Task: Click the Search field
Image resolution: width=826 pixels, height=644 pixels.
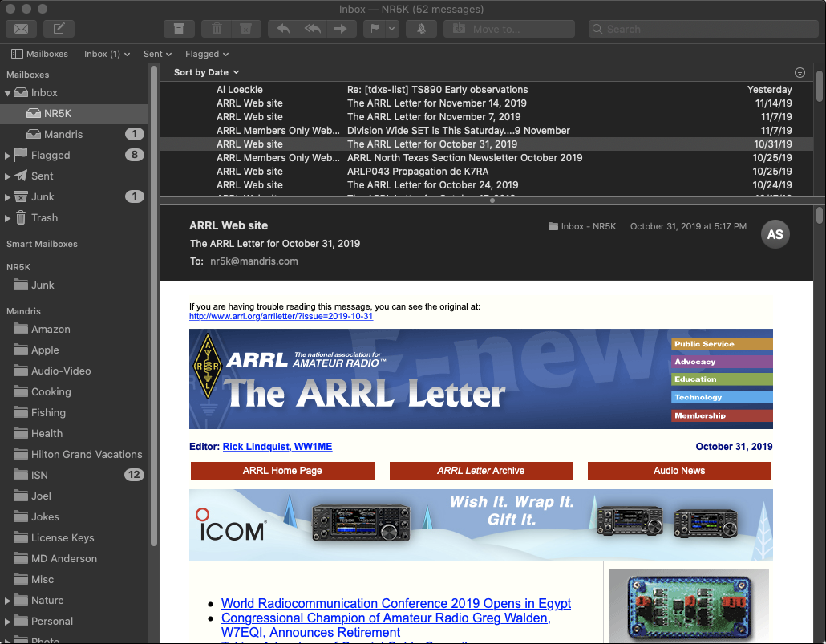Action: pos(703,29)
